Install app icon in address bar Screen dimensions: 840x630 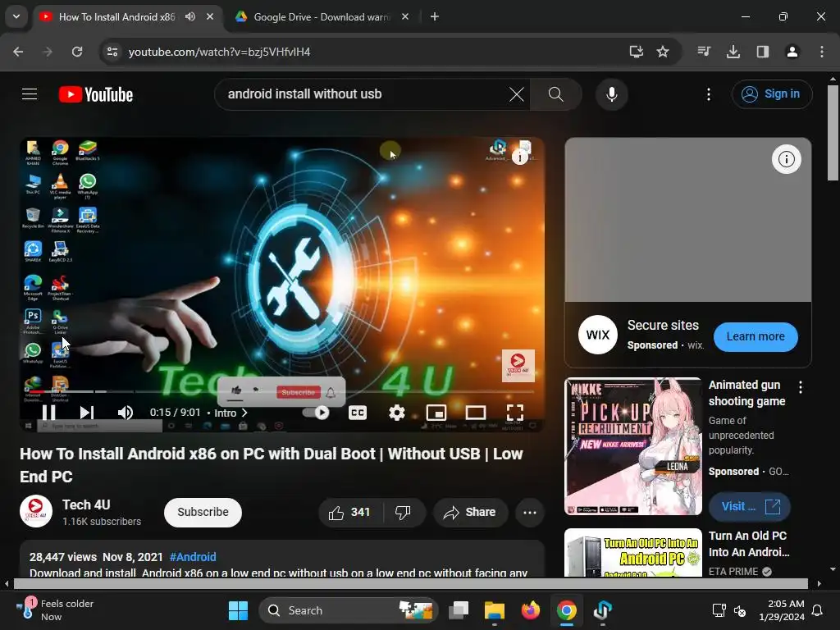[636, 52]
